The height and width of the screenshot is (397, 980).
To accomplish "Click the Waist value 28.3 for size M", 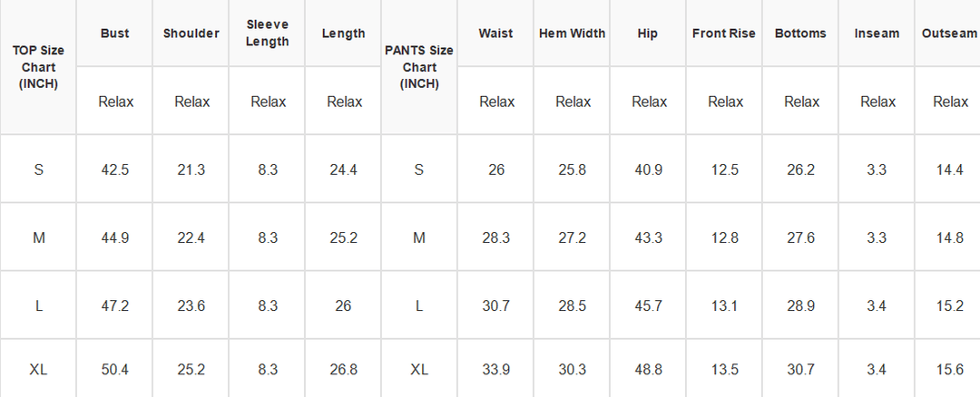I will tap(495, 237).
